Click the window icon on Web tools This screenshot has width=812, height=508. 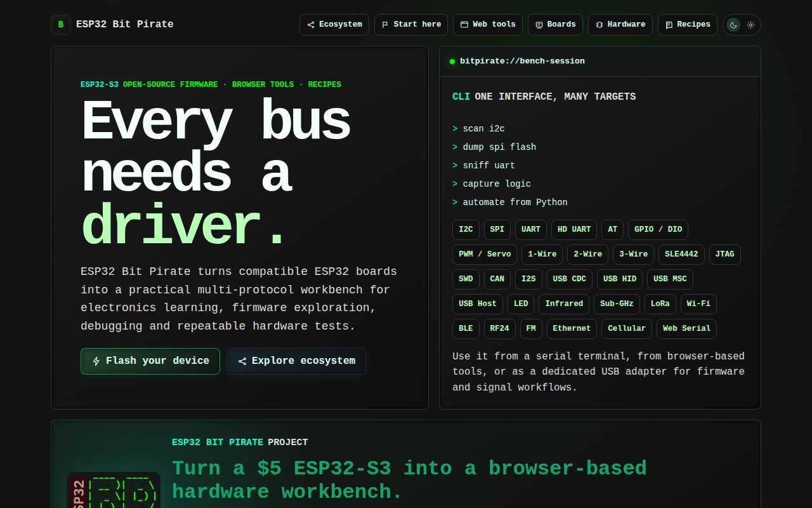pos(464,25)
